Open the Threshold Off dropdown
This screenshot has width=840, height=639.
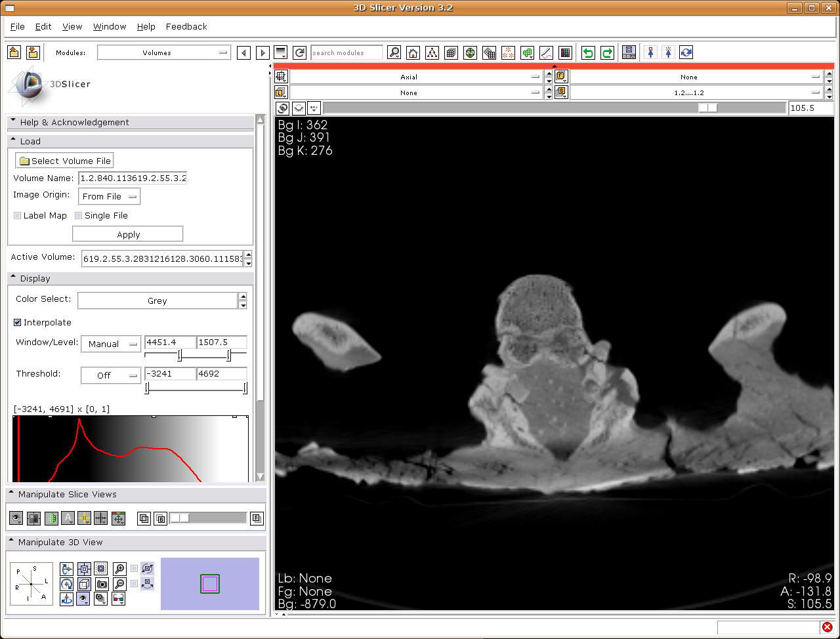pyautogui.click(x=111, y=375)
